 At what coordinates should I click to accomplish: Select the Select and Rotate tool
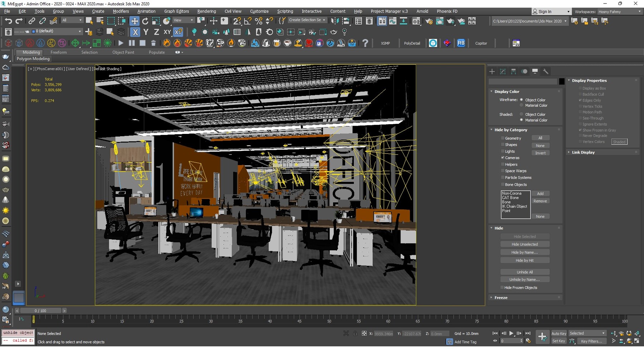(145, 21)
